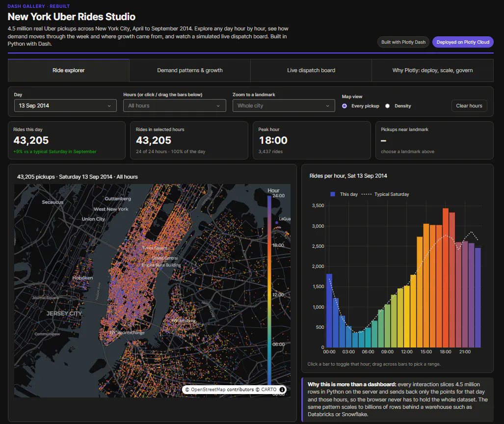The height and width of the screenshot is (424, 504).
Task: Click the NY Stock Exchange map label
Action: click(127, 332)
